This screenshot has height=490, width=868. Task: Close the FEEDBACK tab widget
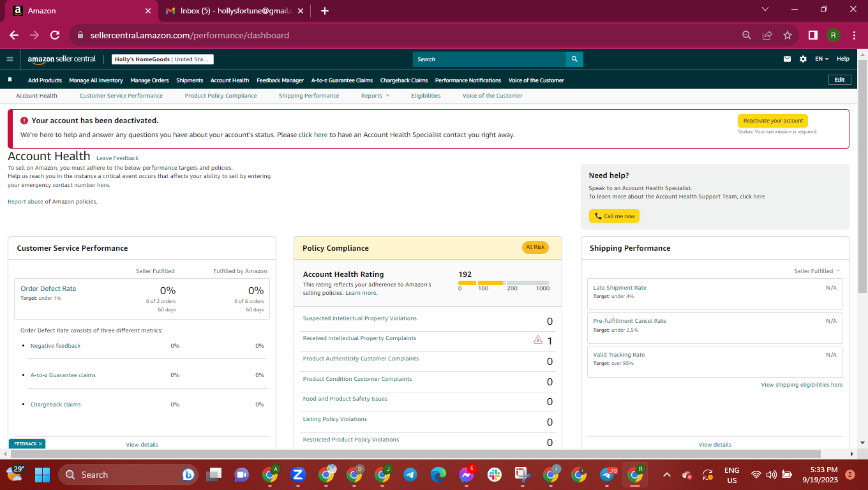(40, 443)
